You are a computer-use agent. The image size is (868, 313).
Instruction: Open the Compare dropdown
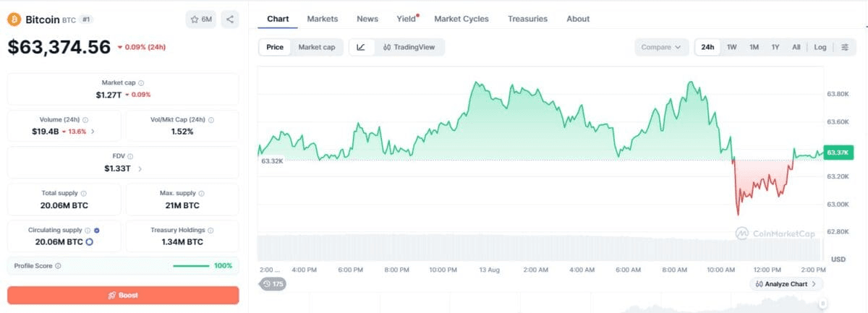(661, 47)
